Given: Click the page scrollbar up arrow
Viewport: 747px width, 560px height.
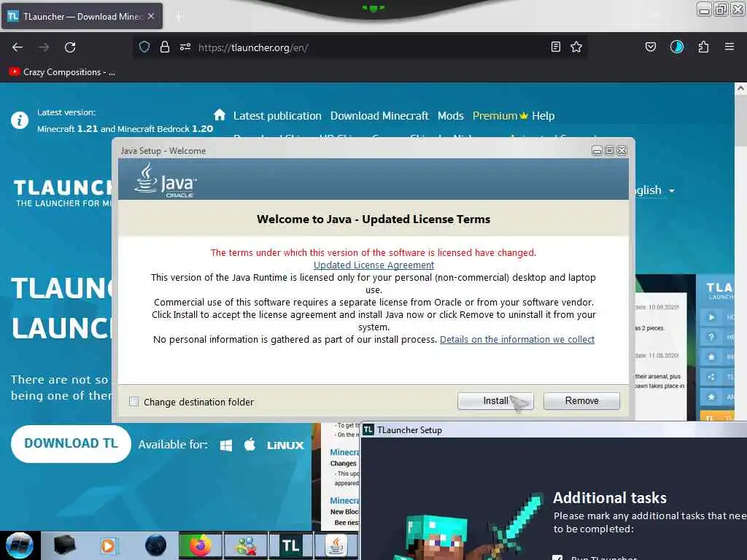Looking at the screenshot, I should 740,88.
